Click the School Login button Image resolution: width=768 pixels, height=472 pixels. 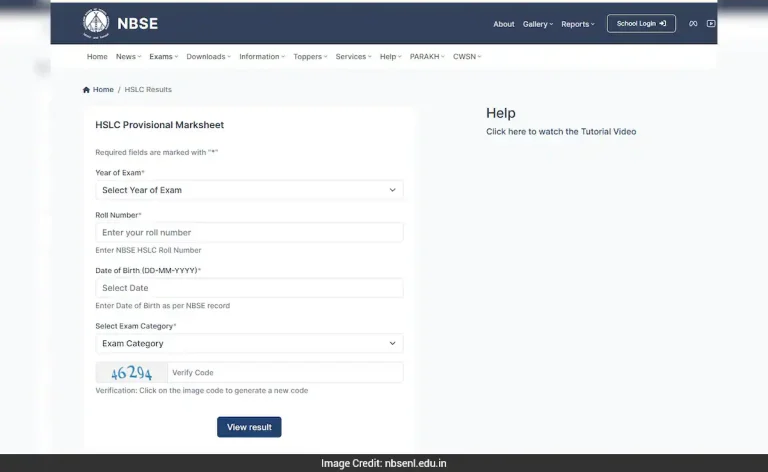coord(641,24)
